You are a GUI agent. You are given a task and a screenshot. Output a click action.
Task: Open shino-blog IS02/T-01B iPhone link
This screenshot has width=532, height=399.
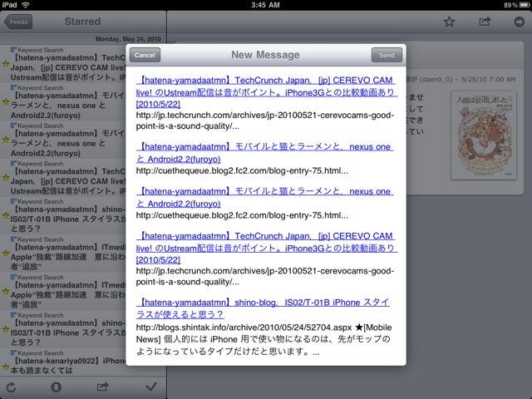[263, 308]
